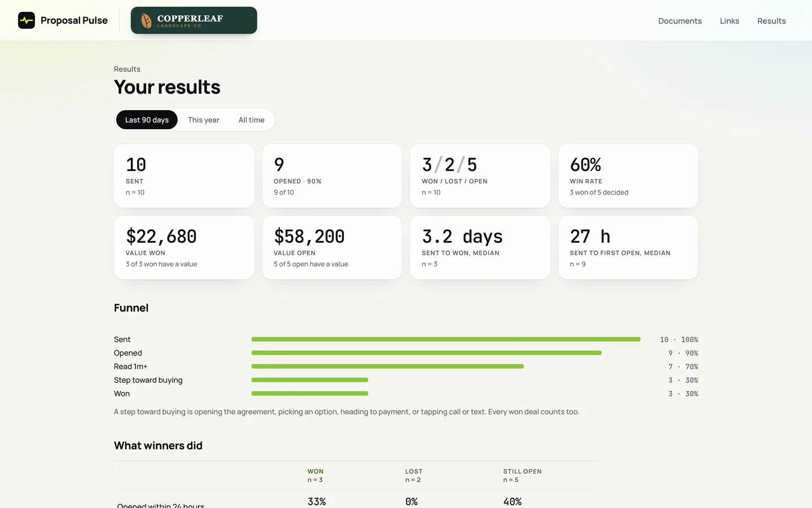812x508 pixels.
Task: Click the 33% value under Won
Action: [x=316, y=501]
